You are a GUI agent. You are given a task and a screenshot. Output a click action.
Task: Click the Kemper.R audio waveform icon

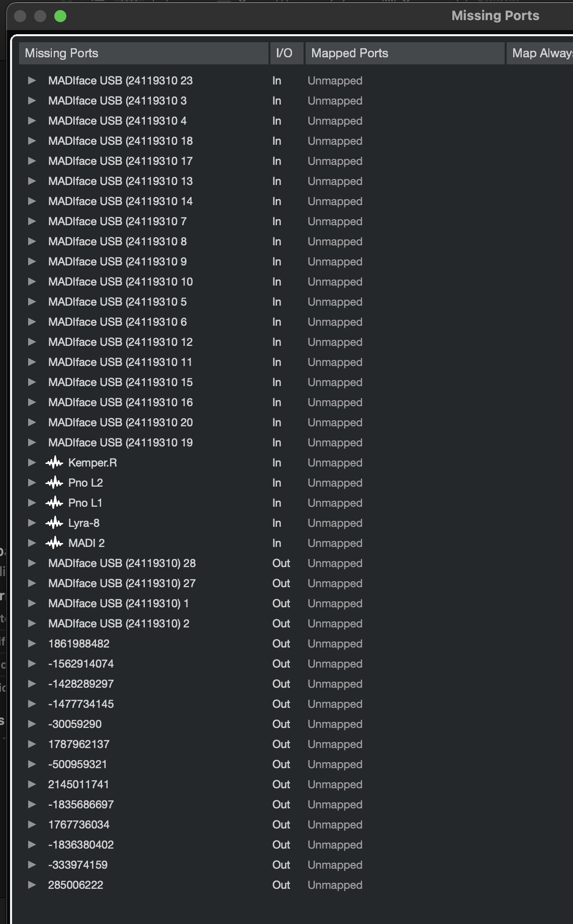coord(54,463)
